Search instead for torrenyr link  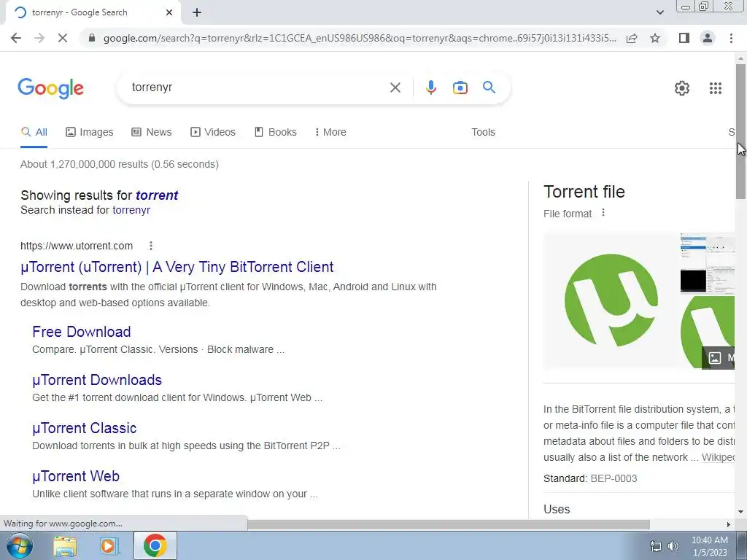coord(131,210)
